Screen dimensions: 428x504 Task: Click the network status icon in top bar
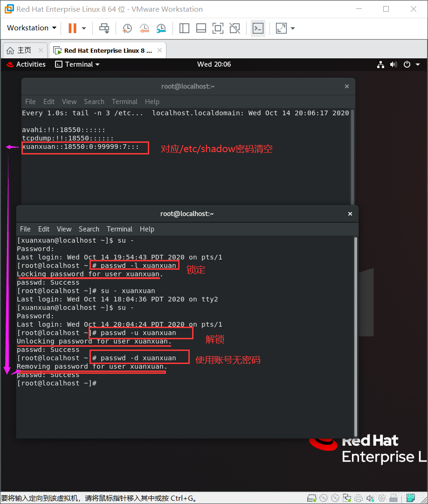381,64
